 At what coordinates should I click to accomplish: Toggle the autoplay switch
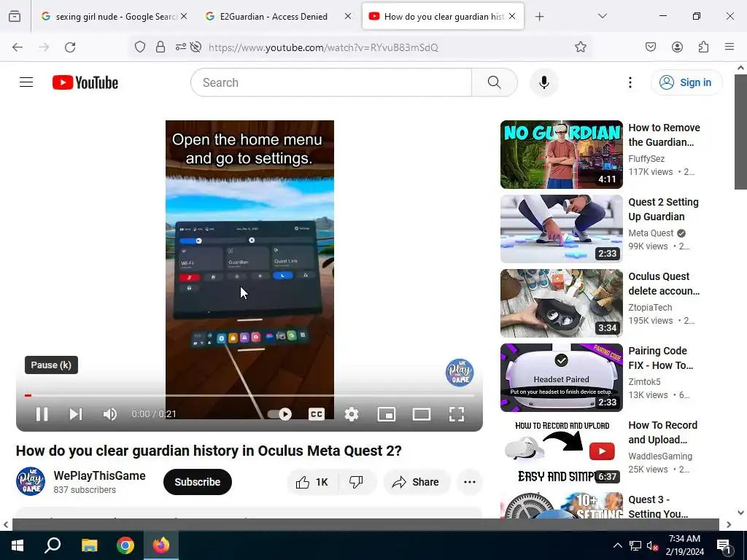click(279, 414)
